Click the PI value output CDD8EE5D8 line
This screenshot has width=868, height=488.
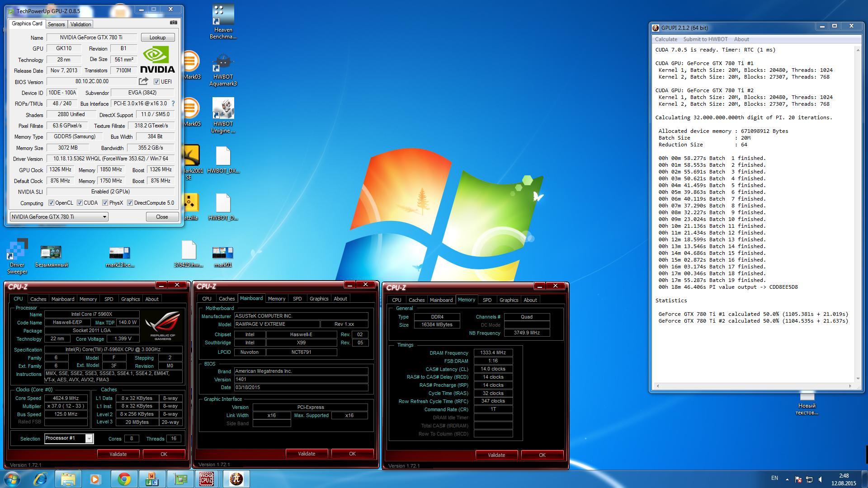tap(728, 287)
